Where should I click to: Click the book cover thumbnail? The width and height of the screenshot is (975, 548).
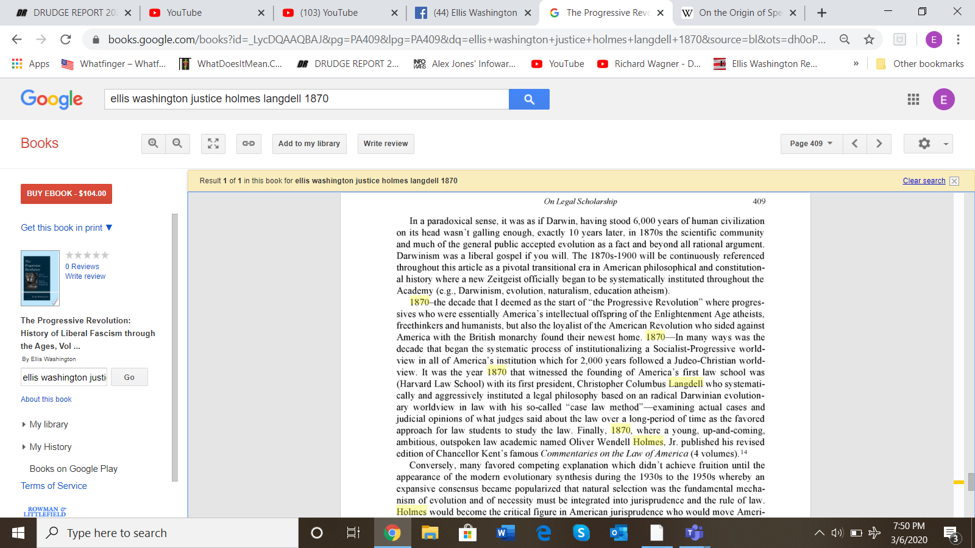[x=40, y=277]
